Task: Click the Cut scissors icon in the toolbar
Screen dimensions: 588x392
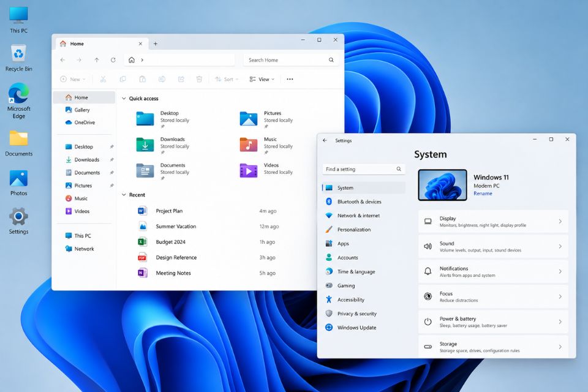Action: point(103,79)
